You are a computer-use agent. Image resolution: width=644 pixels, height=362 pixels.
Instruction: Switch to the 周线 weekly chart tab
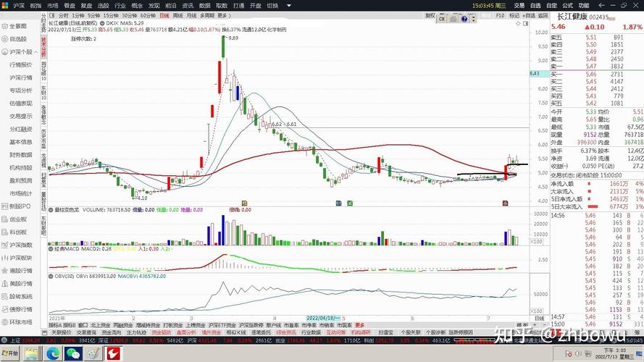click(x=176, y=15)
